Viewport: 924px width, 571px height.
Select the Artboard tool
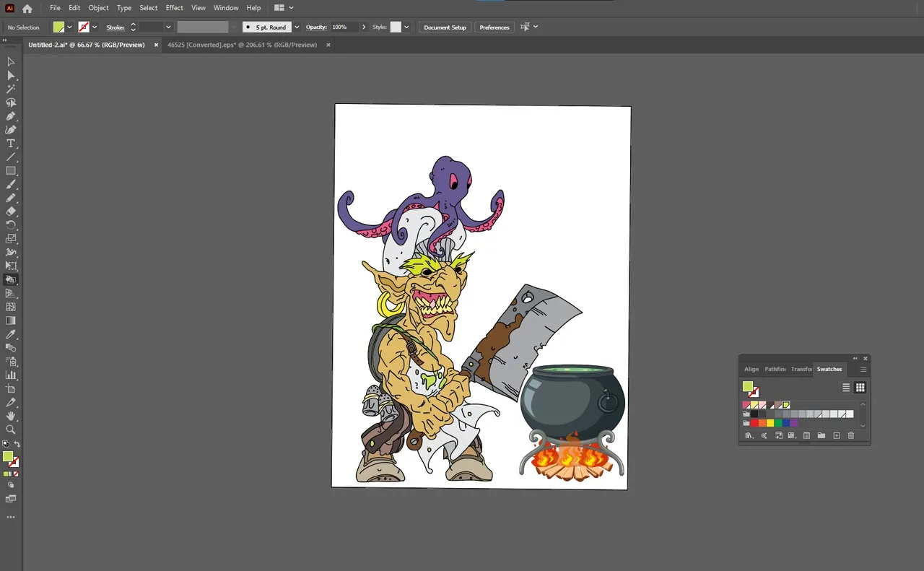11,389
